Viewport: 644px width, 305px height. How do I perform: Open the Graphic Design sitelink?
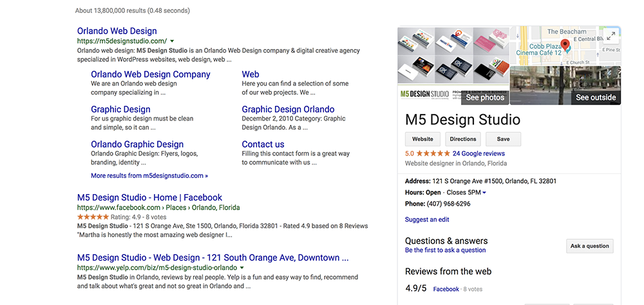(x=121, y=110)
